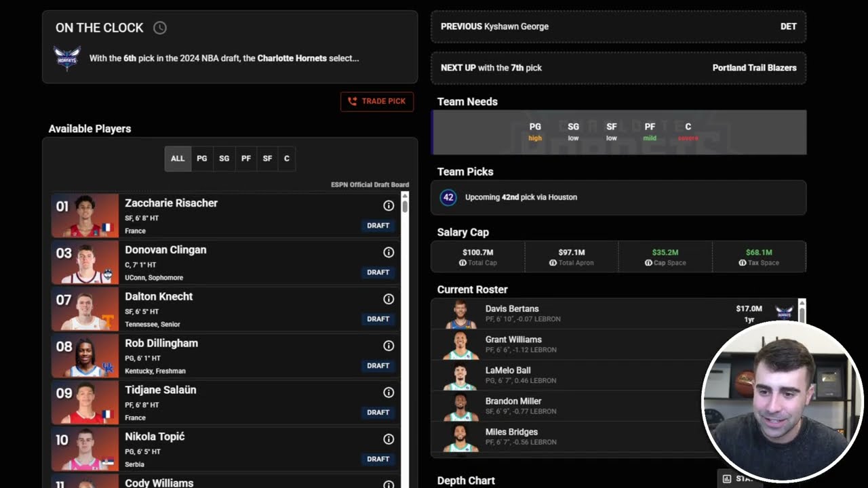The image size is (868, 488).
Task: Open info icon for Dalton Knecht
Action: point(389,299)
